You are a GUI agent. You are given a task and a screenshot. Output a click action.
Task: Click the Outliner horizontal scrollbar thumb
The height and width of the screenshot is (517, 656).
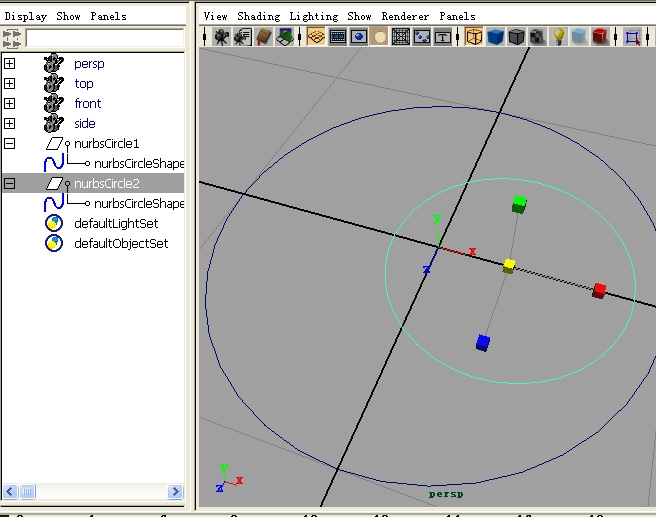27,491
